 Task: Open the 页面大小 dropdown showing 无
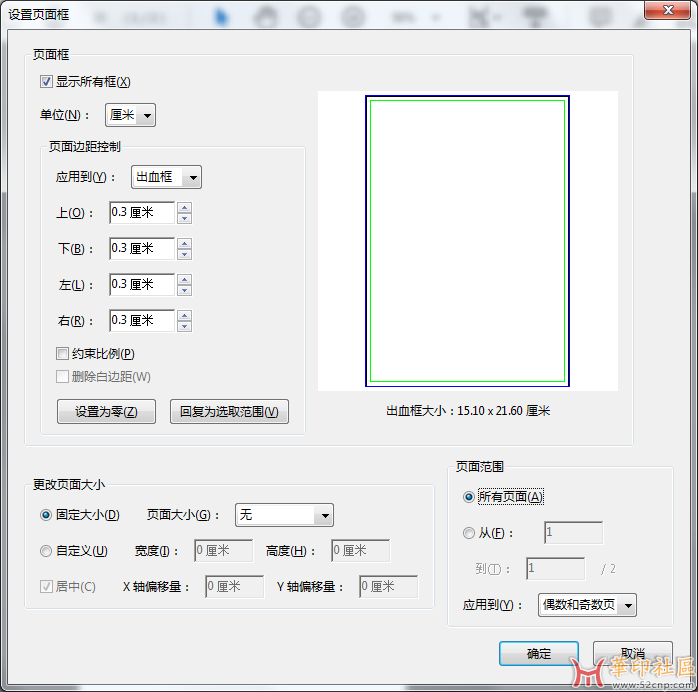tap(284, 515)
